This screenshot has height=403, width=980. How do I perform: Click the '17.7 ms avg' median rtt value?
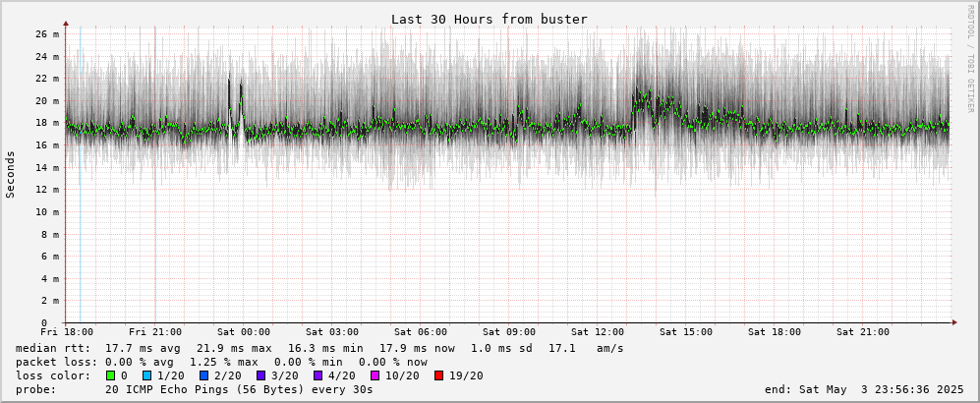(144, 348)
